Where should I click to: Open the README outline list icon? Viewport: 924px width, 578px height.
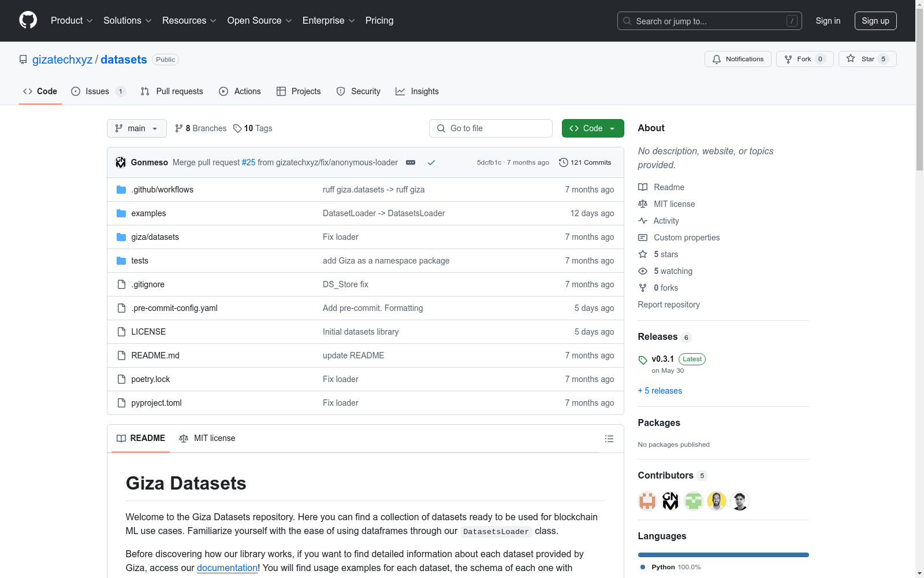coord(609,439)
